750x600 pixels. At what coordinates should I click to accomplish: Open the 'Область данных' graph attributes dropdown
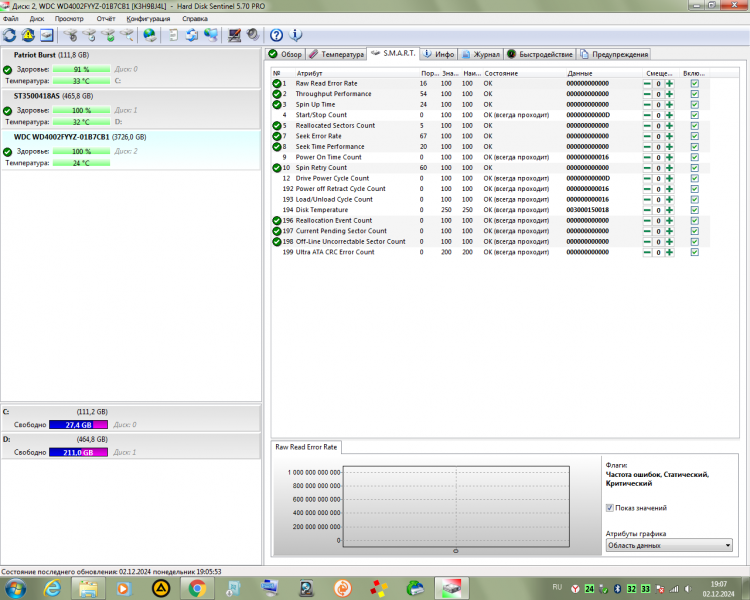pyautogui.click(x=669, y=545)
